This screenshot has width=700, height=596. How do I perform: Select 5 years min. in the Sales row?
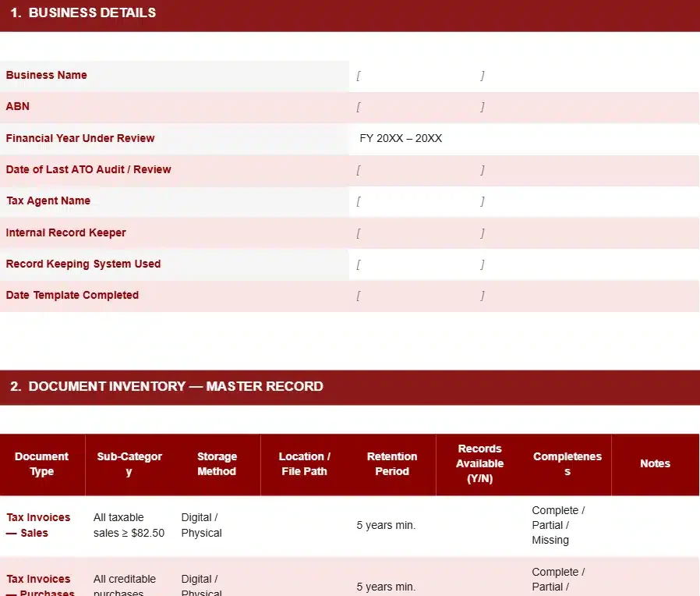tap(386, 526)
